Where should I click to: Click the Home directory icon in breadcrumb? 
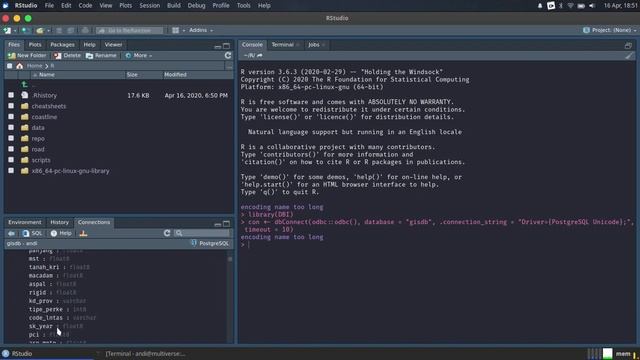tap(19, 66)
